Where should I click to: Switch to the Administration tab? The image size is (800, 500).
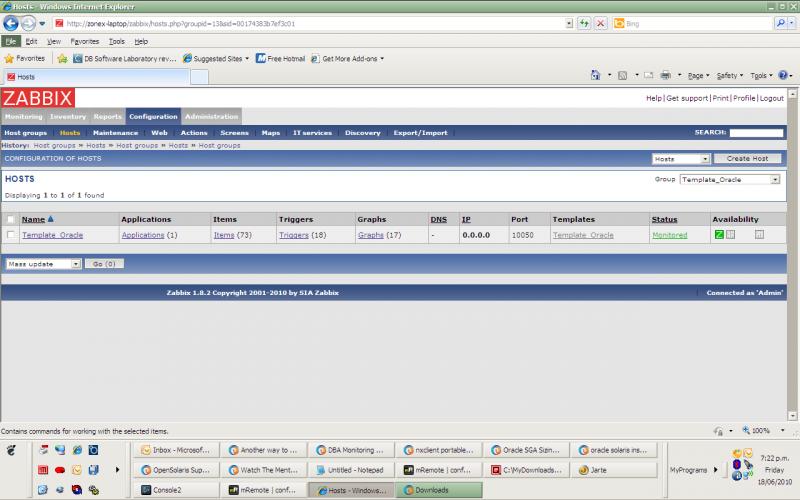click(x=211, y=116)
